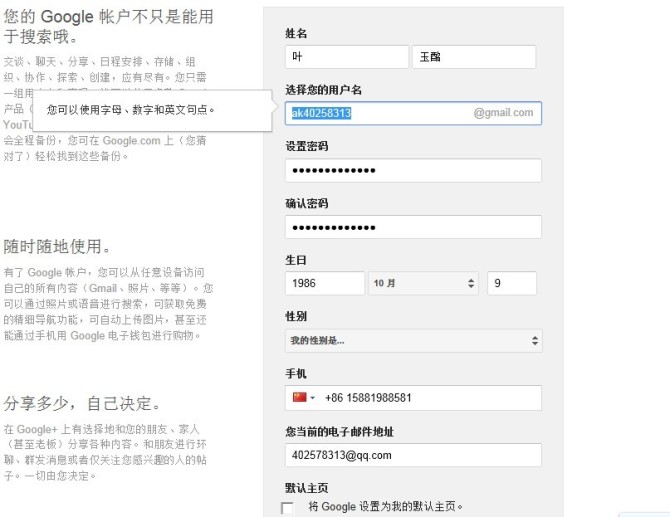Click the tooltip text 您可以使用字母、数字和英文句点
Image resolution: width=670 pixels, height=517 pixels.
130,110
